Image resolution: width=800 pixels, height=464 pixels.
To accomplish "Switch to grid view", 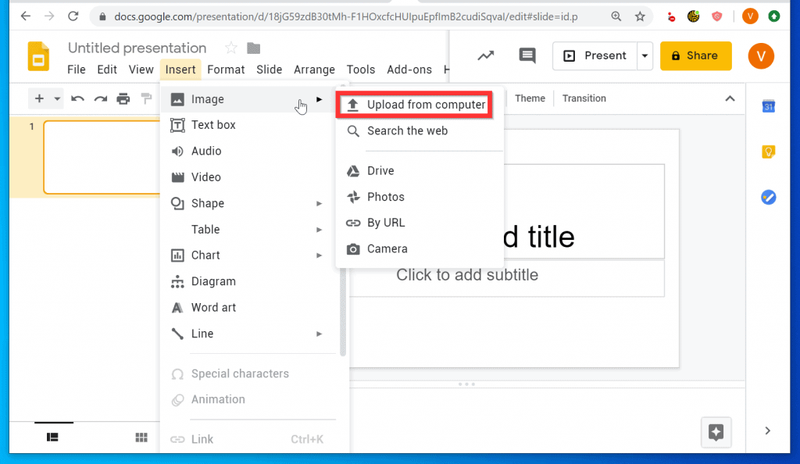I will click(x=141, y=437).
